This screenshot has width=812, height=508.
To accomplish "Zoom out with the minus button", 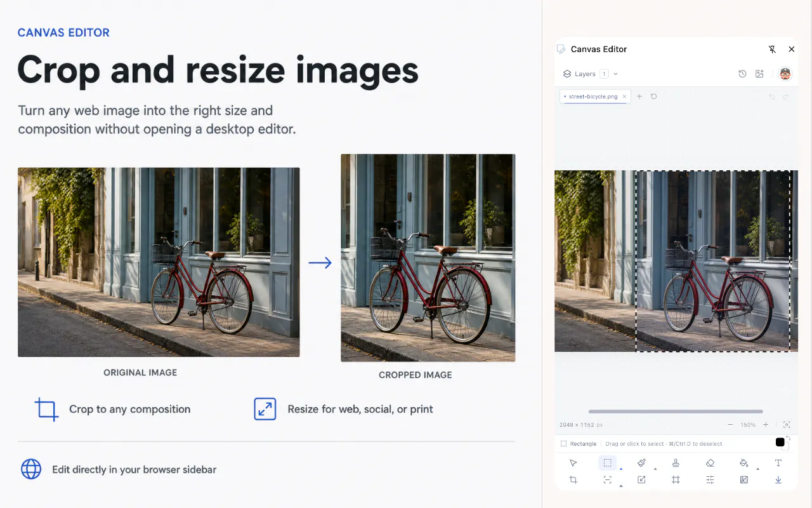I will [730, 425].
